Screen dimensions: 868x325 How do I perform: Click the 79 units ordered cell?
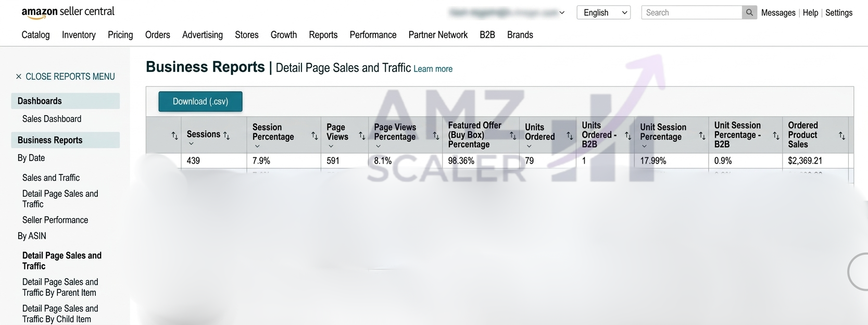point(547,160)
